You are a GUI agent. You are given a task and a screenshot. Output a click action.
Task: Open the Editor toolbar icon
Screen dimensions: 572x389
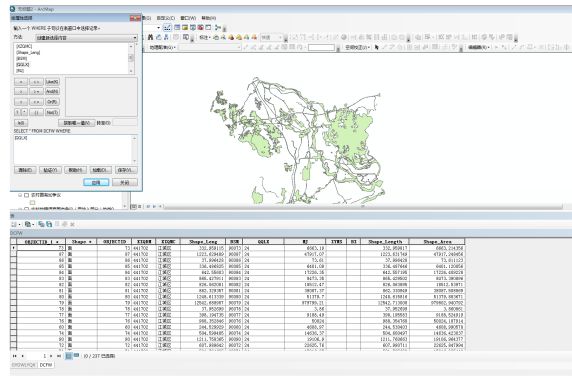pyautogui.click(x=167, y=27)
